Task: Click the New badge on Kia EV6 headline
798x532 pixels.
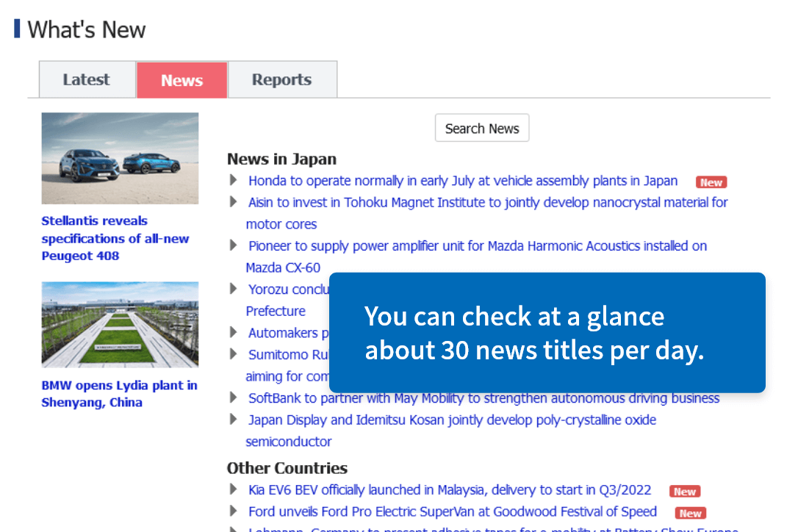Action: coord(685,492)
